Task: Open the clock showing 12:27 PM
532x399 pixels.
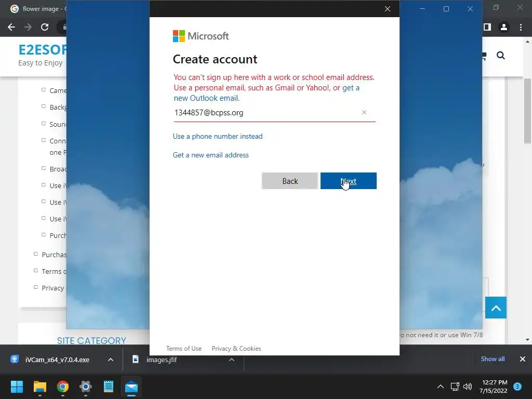Action: [494, 387]
